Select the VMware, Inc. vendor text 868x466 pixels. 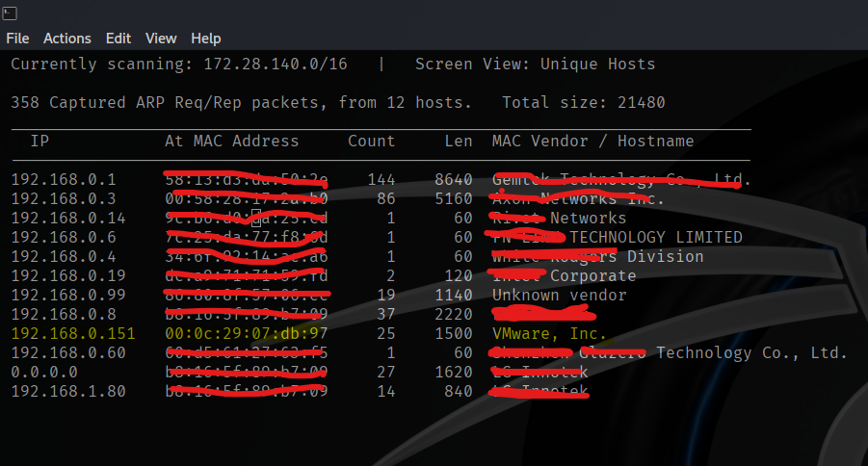click(549, 333)
